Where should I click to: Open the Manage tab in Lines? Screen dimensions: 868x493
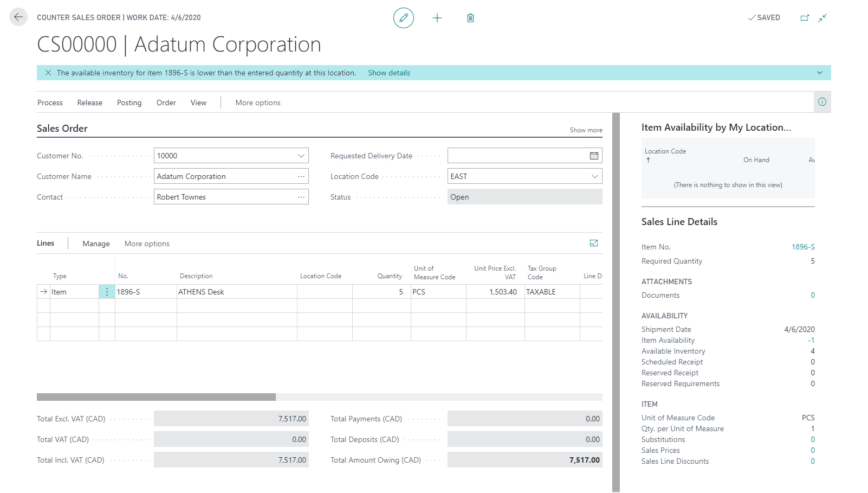[x=96, y=244]
